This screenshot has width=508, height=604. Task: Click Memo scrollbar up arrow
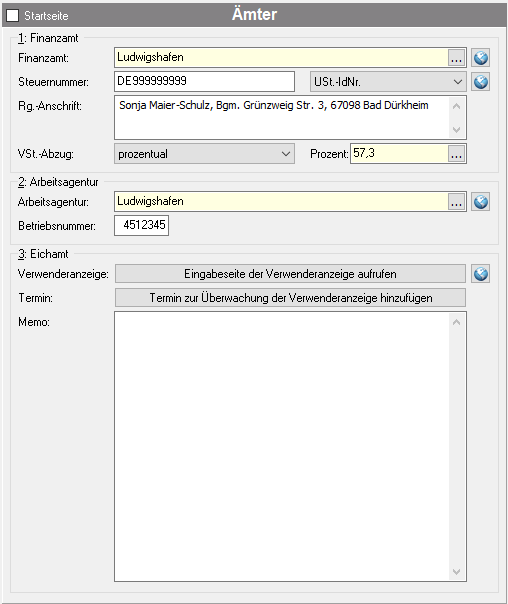pos(457,322)
